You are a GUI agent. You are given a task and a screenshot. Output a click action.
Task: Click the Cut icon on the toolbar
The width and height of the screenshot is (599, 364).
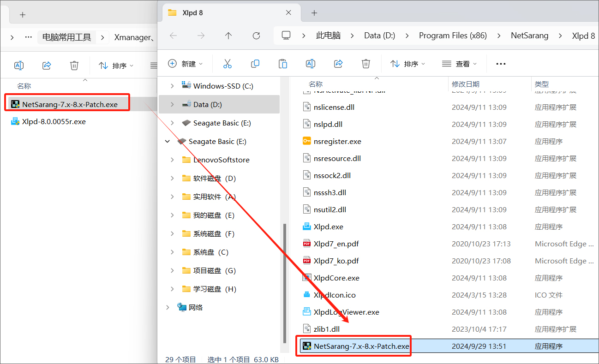[x=227, y=64]
